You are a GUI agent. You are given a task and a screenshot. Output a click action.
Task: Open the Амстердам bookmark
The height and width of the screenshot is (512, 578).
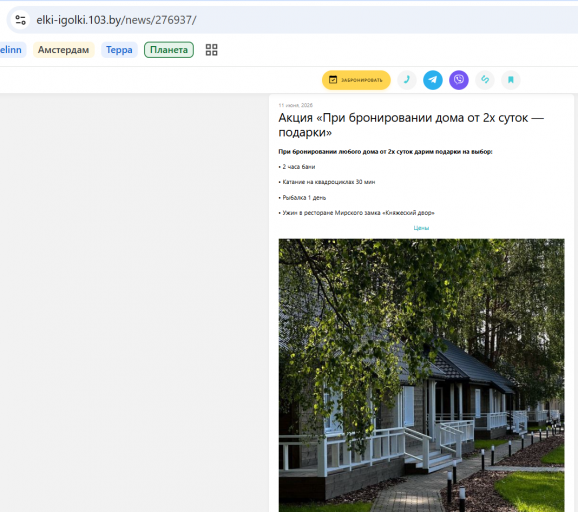(x=63, y=50)
